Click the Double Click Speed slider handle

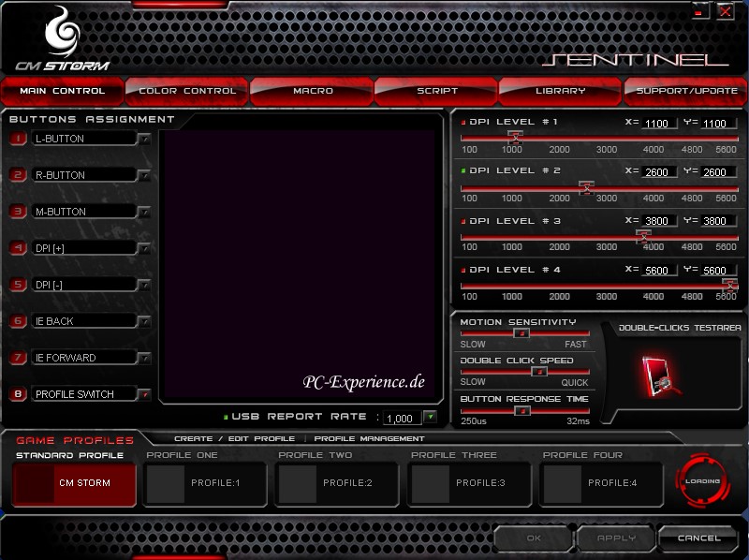tap(539, 371)
